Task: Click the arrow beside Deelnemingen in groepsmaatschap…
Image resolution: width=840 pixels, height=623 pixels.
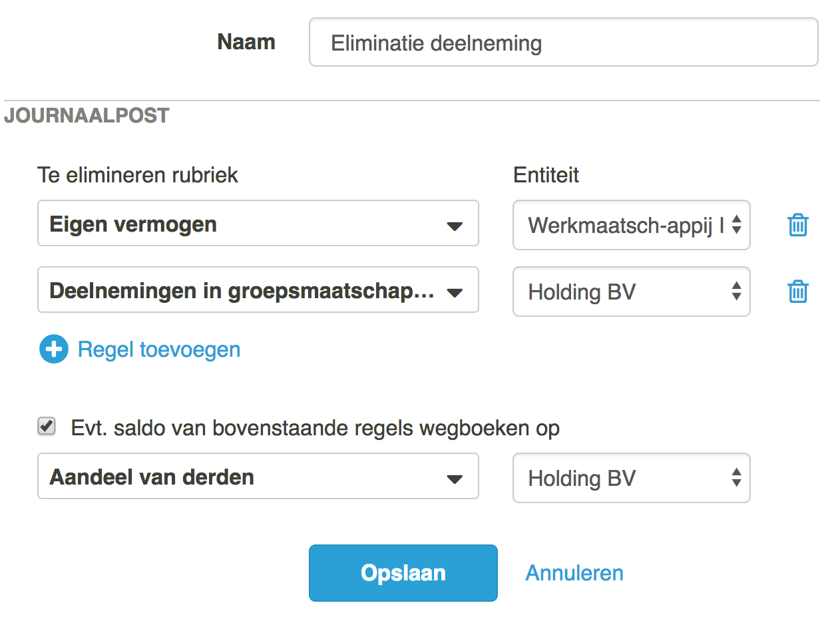Action: [x=455, y=293]
